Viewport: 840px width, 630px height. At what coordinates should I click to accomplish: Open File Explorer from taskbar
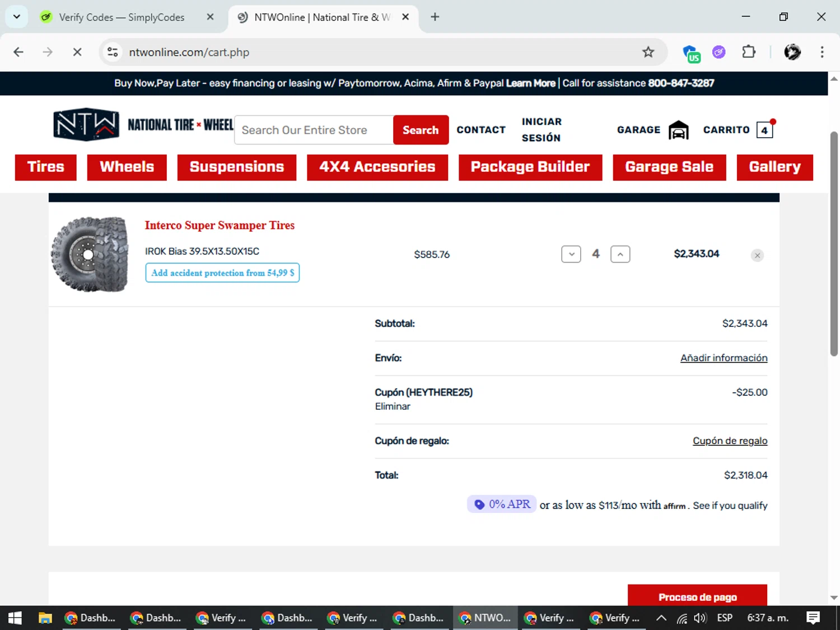[45, 618]
